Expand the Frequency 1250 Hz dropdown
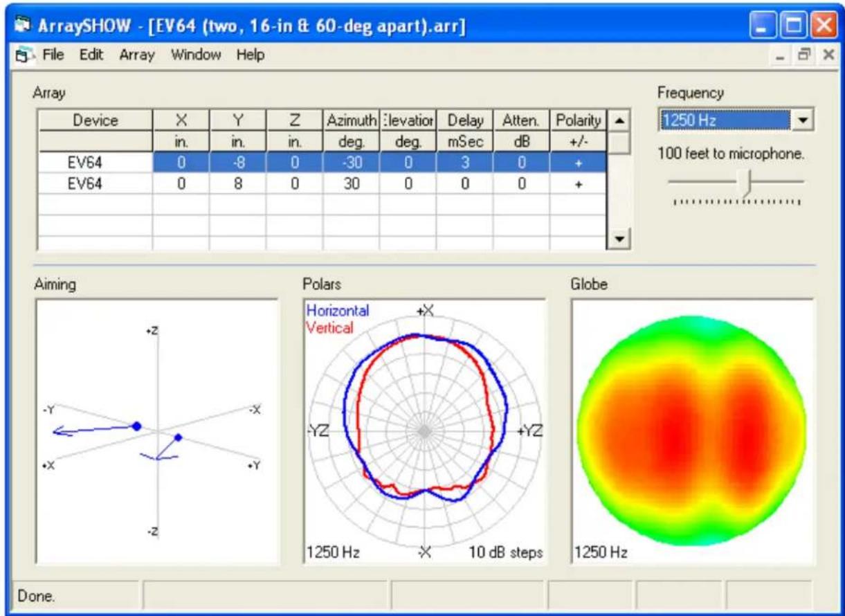This screenshot has width=845, height=616. (803, 120)
